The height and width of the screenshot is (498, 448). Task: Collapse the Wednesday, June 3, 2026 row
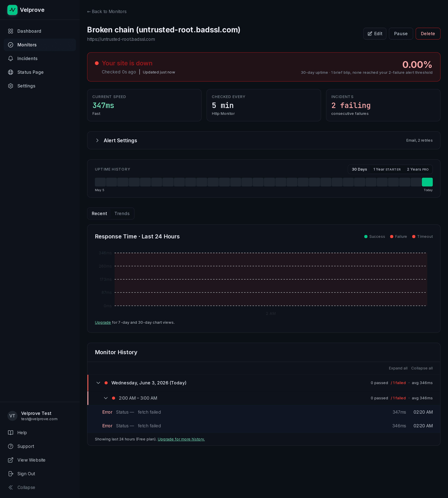(98, 383)
